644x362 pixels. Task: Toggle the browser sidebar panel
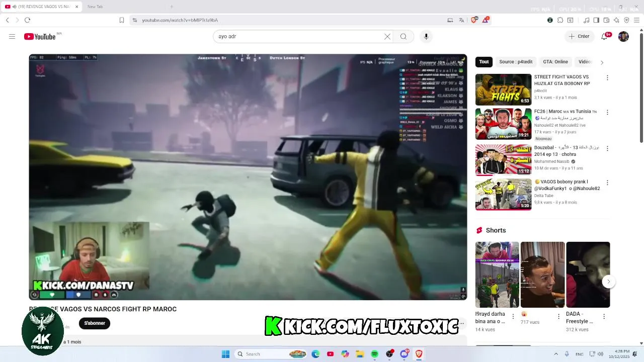click(596, 20)
